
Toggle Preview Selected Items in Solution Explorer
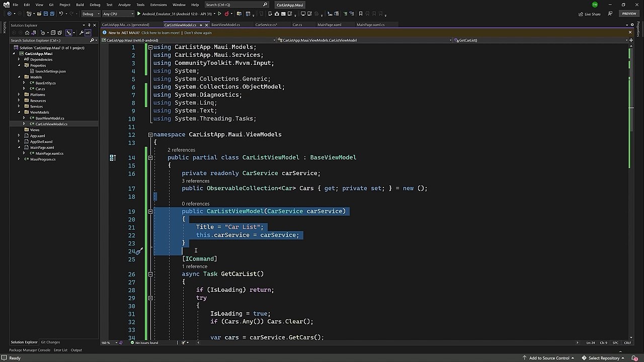pos(88,33)
